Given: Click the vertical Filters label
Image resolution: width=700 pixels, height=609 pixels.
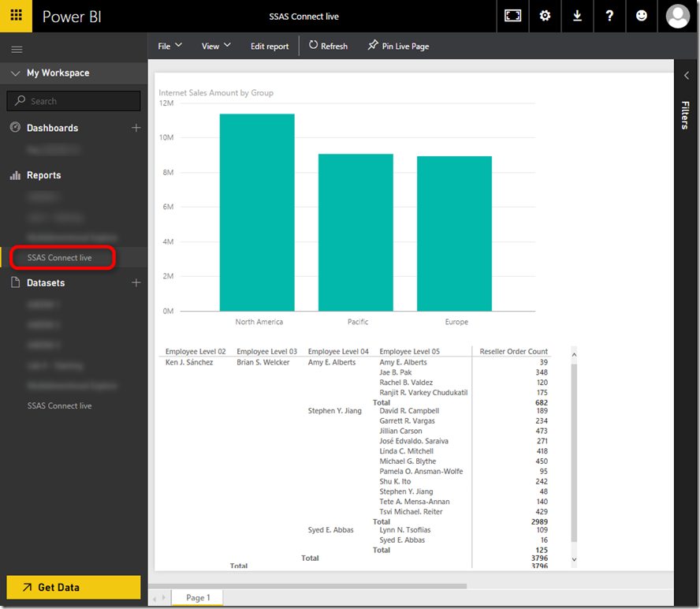Looking at the screenshot, I should click(x=685, y=115).
